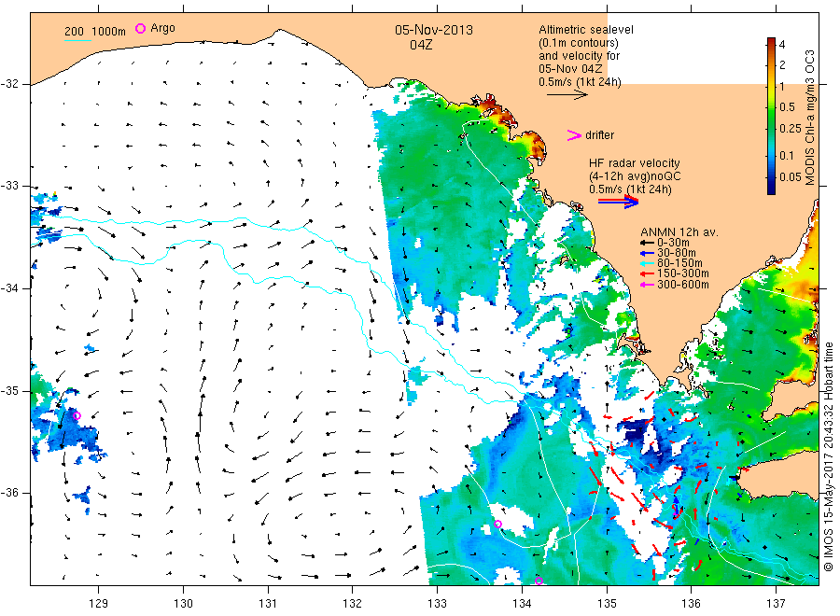Click the longitude axis label 133
Screen dimensions: 840x616
point(437,604)
